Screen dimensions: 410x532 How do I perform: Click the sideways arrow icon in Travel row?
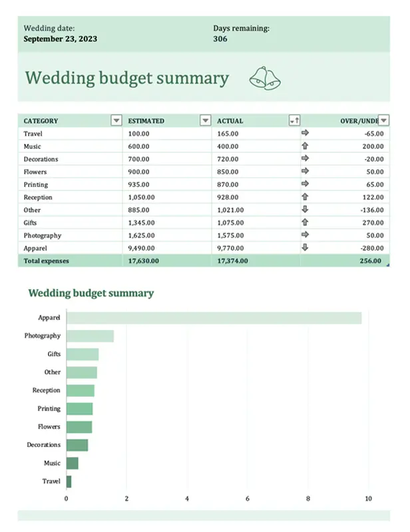[306, 134]
